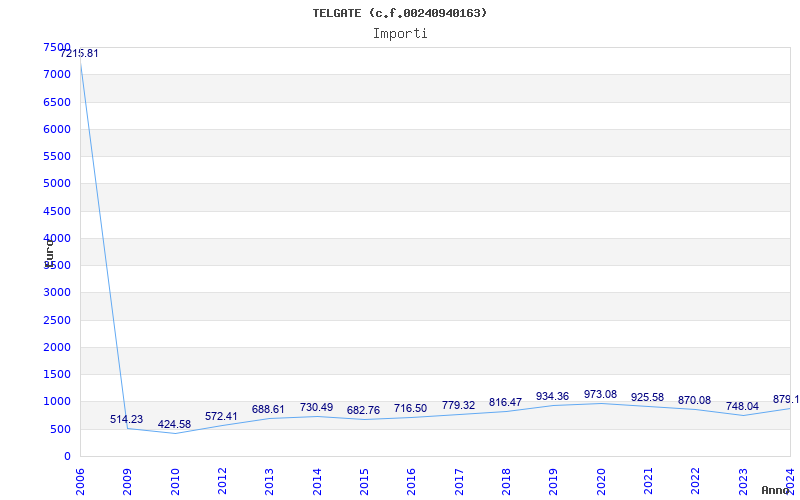Select the 572.41 value label
Screen dimensions: 800x500
tap(221, 417)
